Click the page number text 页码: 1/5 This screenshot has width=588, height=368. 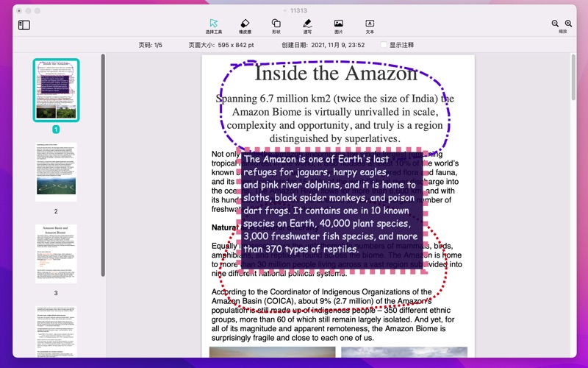pos(151,45)
